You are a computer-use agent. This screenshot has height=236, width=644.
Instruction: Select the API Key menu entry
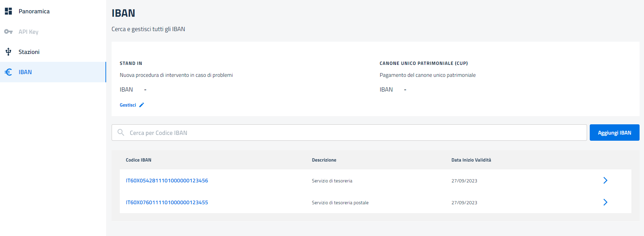tap(28, 32)
